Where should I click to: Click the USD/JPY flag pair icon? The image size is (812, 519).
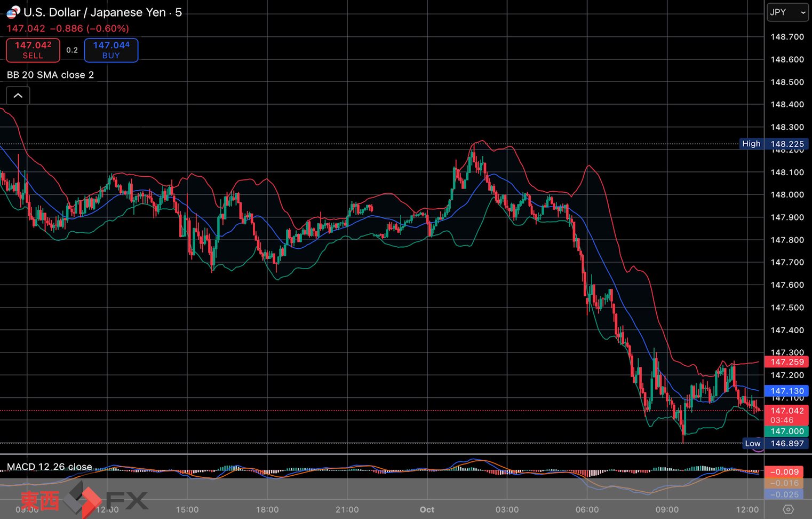13,12
